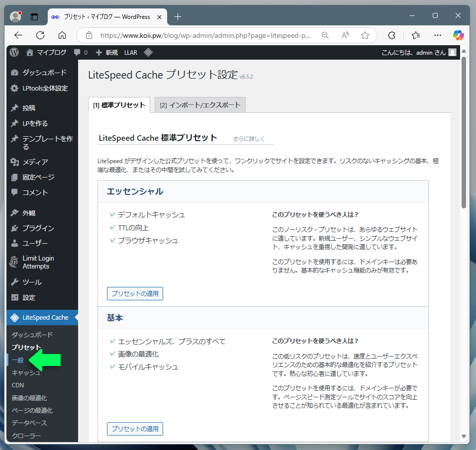Screen dimensions: 476x450
Task: Go back in browser
Action: point(18,35)
